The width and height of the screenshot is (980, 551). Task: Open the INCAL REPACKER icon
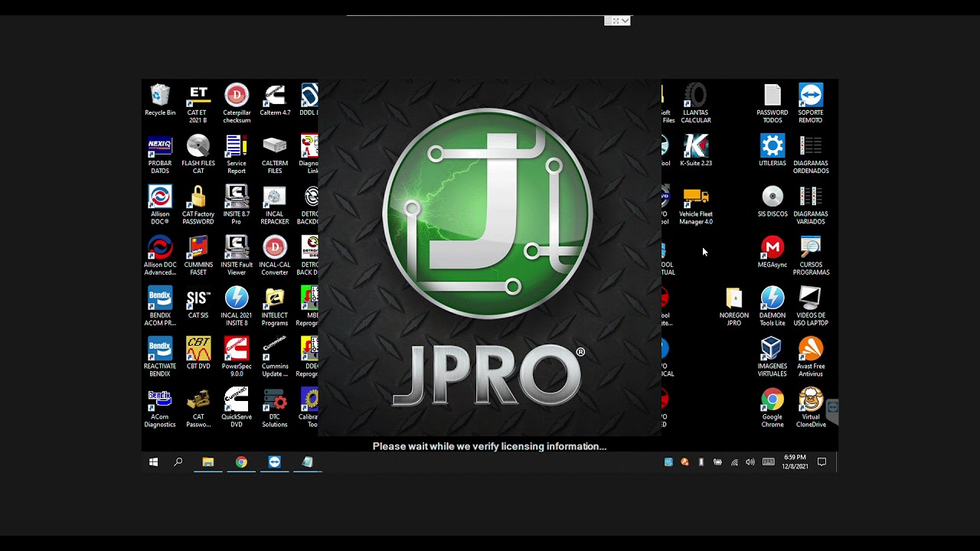tap(275, 205)
